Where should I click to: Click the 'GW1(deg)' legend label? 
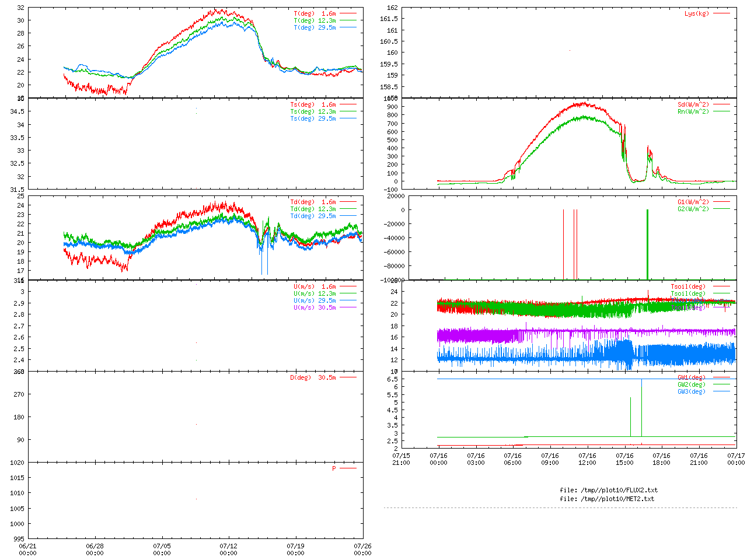[692, 378]
